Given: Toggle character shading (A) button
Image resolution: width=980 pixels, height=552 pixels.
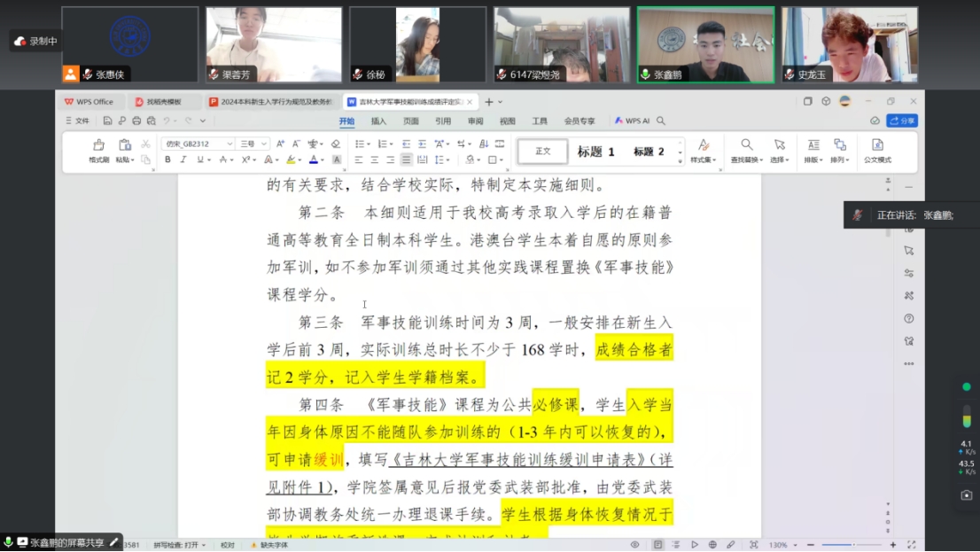Looking at the screenshot, I should [337, 159].
